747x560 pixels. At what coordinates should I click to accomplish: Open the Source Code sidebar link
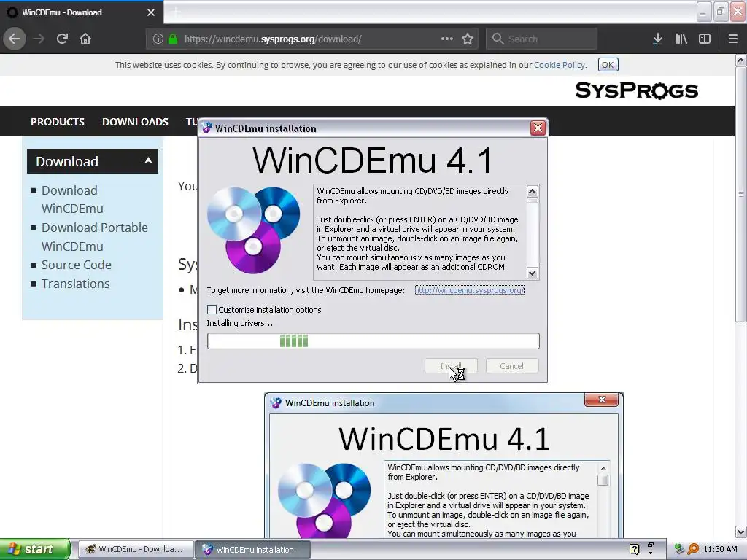point(76,265)
